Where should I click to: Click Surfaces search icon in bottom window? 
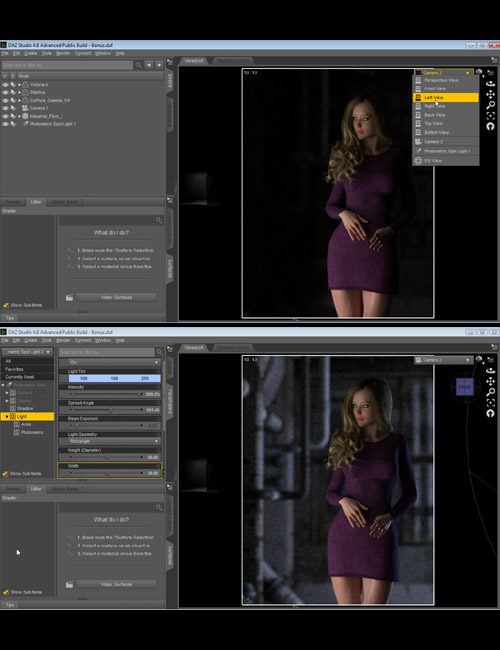[x=159, y=507]
